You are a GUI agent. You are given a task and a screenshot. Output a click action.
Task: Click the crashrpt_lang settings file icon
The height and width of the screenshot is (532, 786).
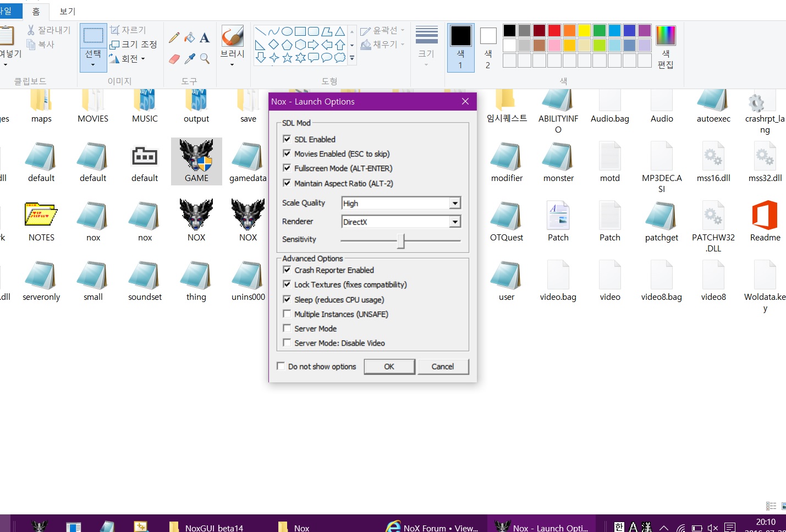coord(765,112)
